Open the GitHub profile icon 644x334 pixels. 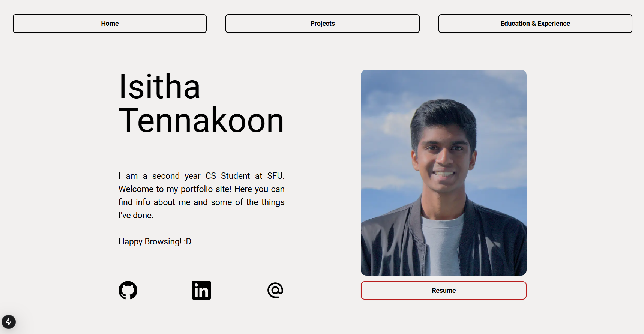[x=128, y=290]
